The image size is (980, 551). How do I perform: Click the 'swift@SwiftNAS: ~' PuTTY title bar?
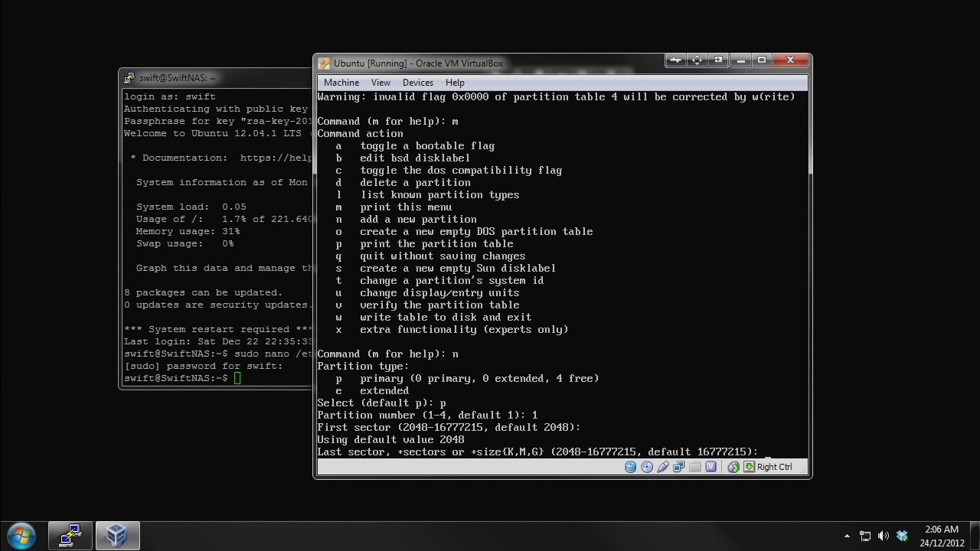[177, 78]
